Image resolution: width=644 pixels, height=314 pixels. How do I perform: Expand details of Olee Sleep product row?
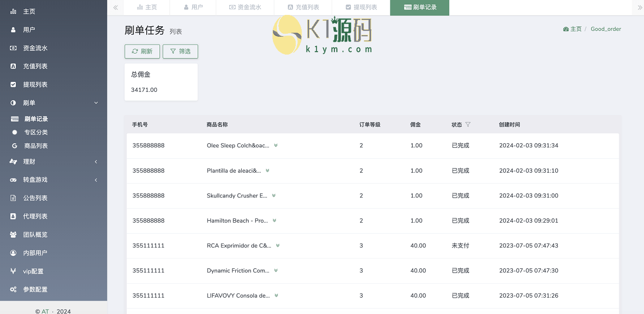tap(276, 145)
